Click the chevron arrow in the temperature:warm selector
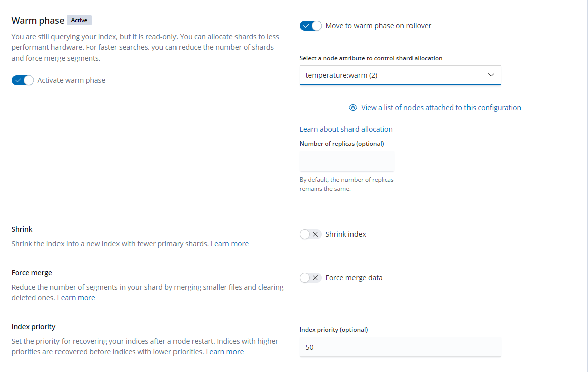 coord(491,75)
